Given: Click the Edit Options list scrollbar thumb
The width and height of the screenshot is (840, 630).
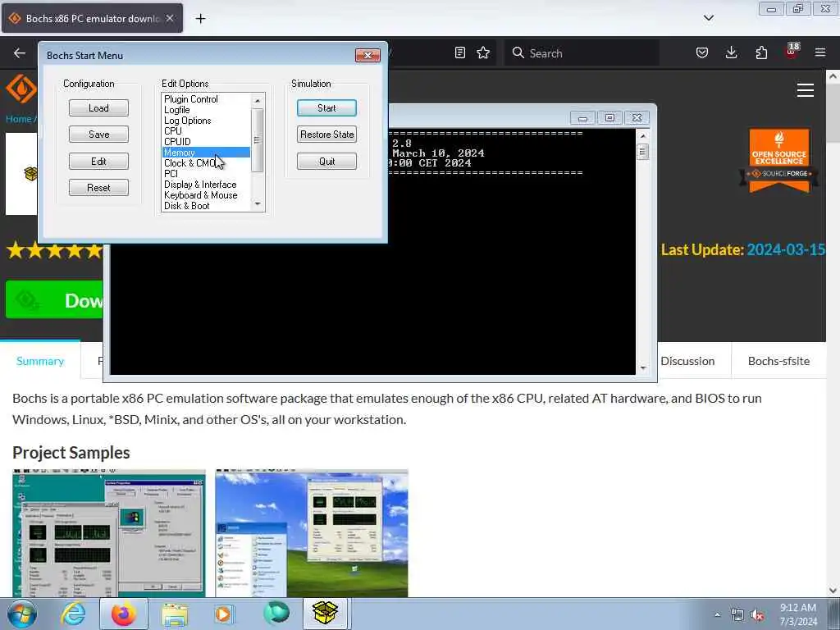Looking at the screenshot, I should [258, 140].
